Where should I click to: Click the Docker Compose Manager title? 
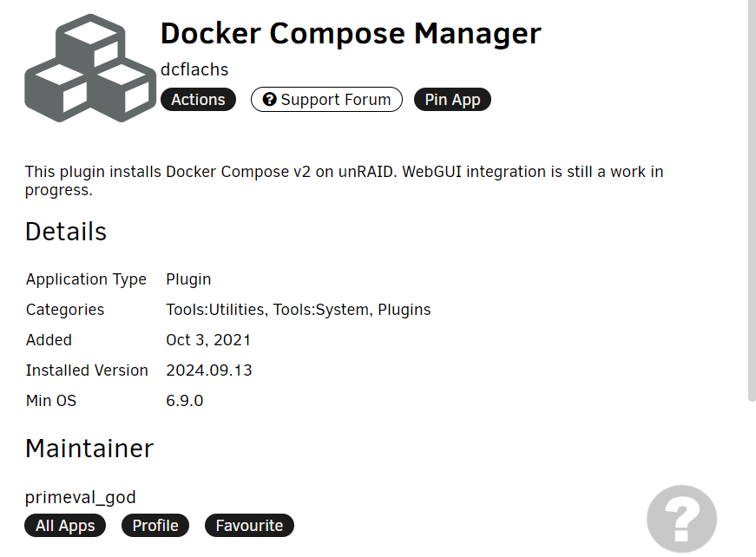(x=351, y=34)
